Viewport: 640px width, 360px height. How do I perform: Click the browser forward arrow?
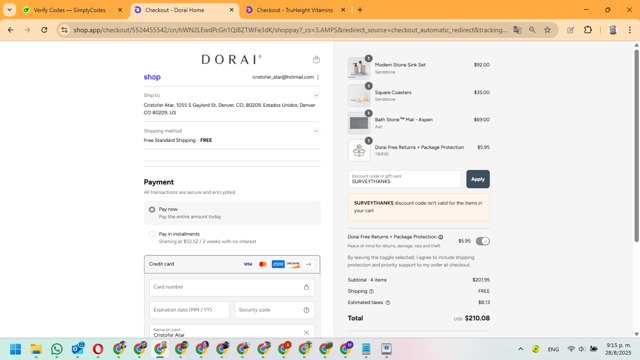(27, 30)
